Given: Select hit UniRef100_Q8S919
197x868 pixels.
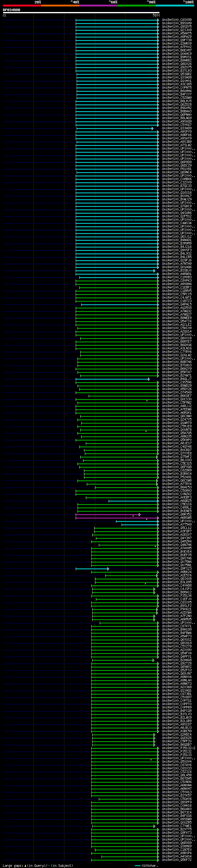Looking at the screenshot, I should tap(176, 643).
